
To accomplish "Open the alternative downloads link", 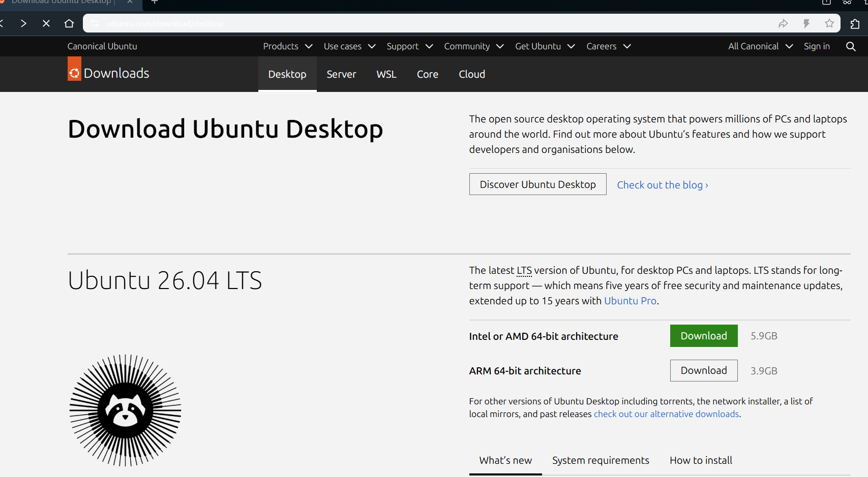I will pos(666,414).
